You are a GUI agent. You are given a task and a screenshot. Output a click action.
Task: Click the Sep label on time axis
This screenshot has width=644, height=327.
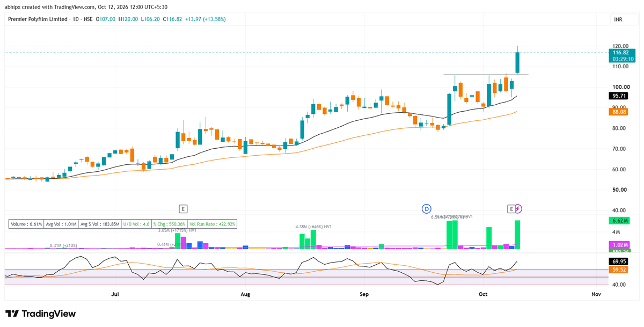364,294
